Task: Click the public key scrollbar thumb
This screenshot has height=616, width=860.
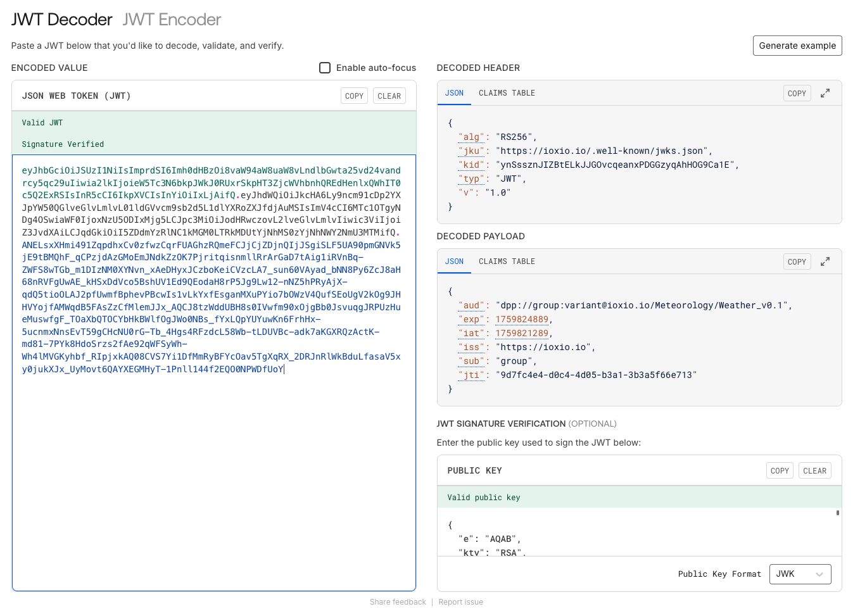Action: click(837, 513)
